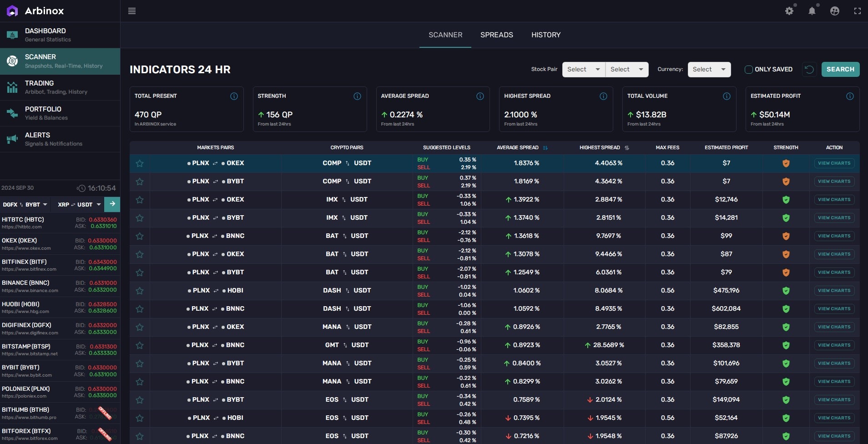View charts for PLNX OKEX COMP row

[834, 163]
